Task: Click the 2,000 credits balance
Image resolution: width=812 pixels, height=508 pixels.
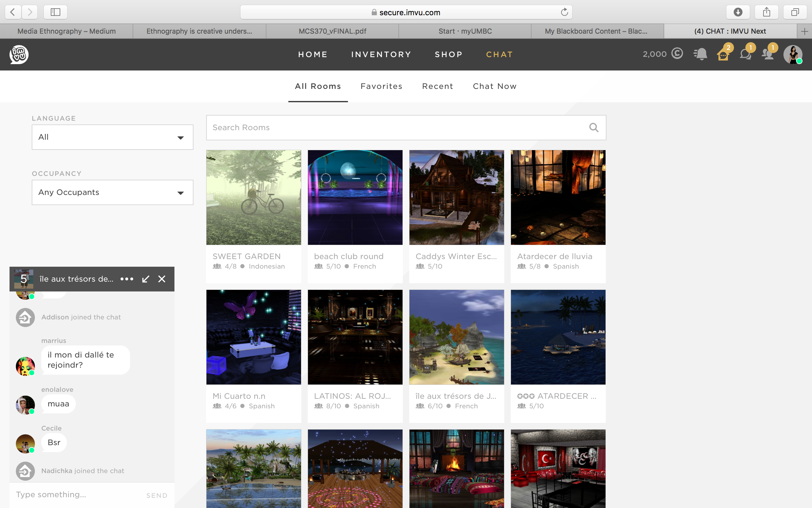Action: point(655,54)
